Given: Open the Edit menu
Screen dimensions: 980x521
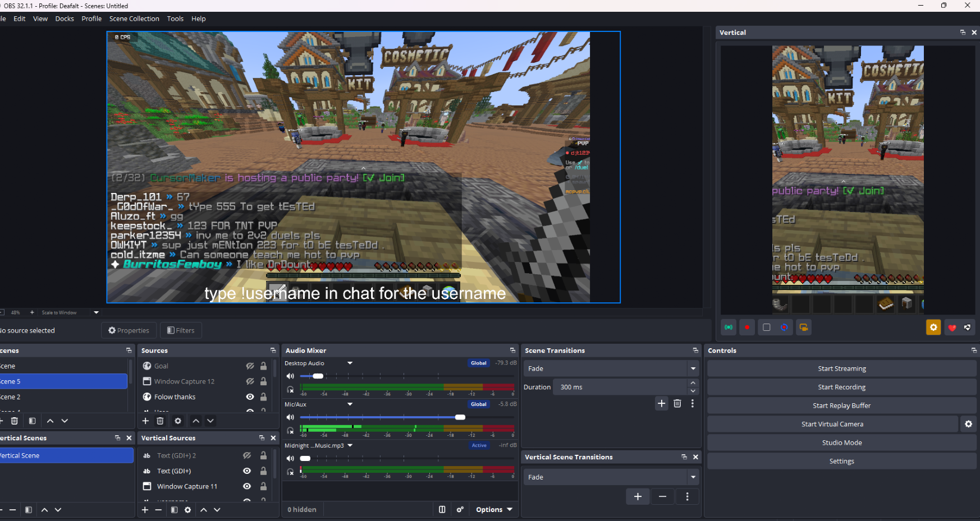Looking at the screenshot, I should click(20, 19).
